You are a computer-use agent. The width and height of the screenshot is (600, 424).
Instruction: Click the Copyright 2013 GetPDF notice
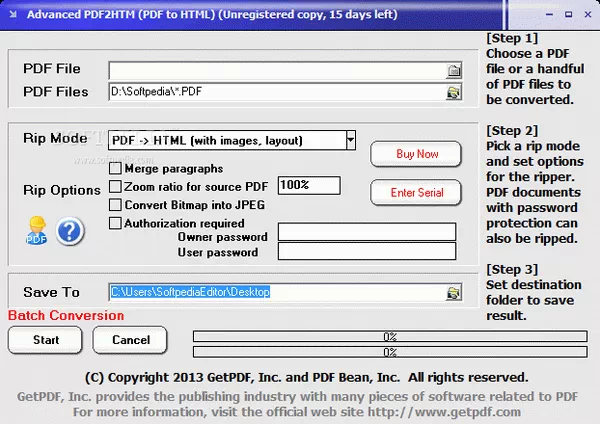[x=307, y=378]
